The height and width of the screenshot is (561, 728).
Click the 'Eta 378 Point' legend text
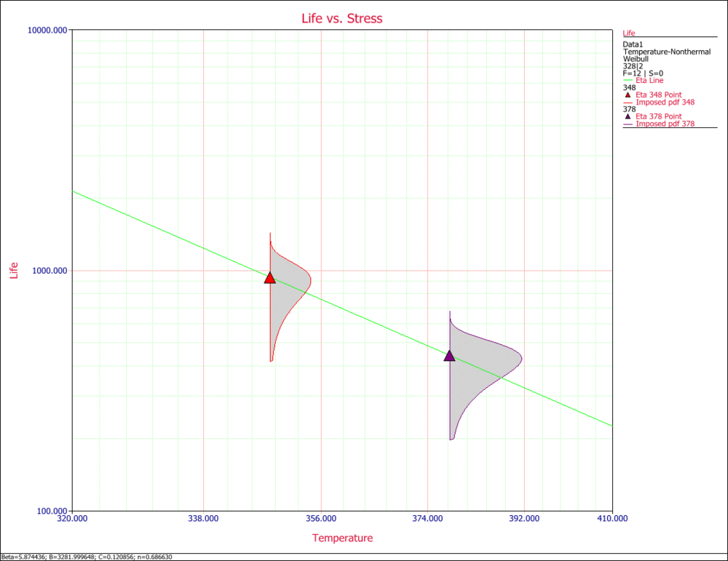point(658,116)
